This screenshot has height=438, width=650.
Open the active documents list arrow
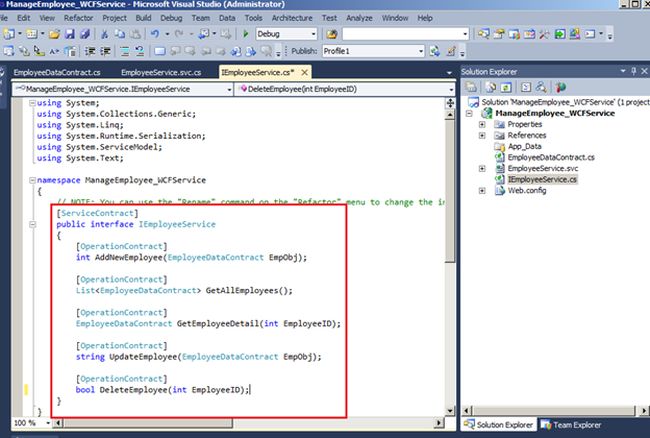tap(449, 73)
